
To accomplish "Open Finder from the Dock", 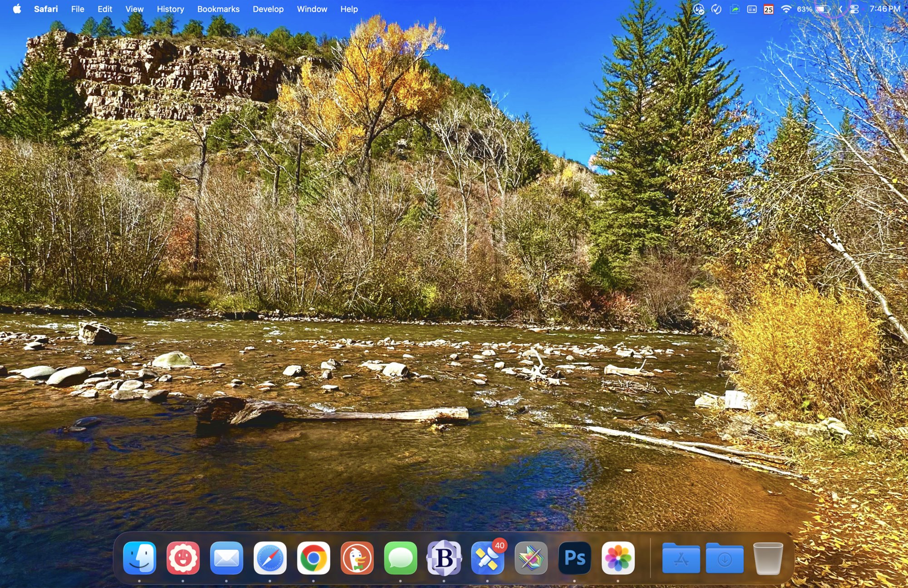I will tap(139, 558).
